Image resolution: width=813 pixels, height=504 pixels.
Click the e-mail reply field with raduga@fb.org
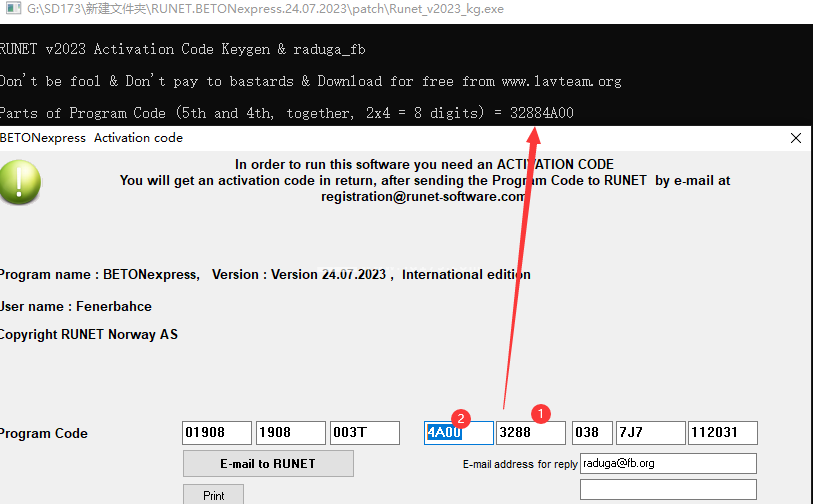(668, 464)
